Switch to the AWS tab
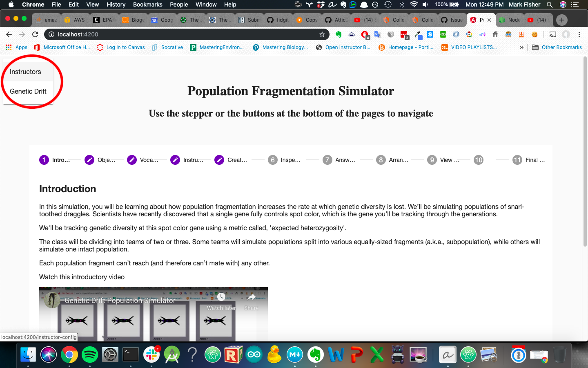588x368 pixels. point(76,20)
